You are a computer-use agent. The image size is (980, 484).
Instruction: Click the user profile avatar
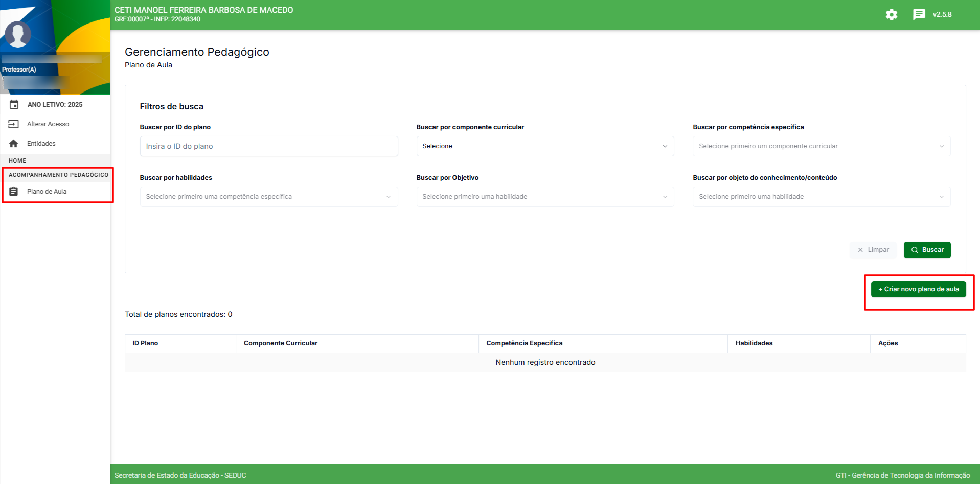18,34
